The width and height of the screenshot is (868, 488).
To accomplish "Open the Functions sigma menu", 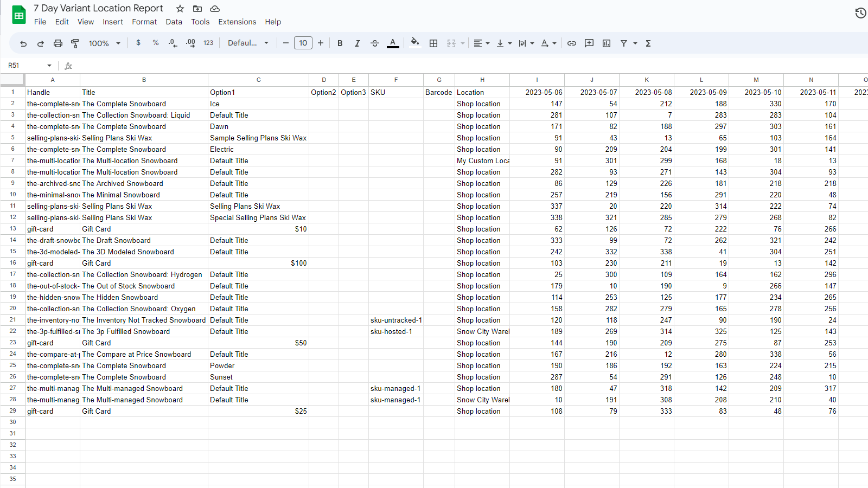I will coord(648,43).
